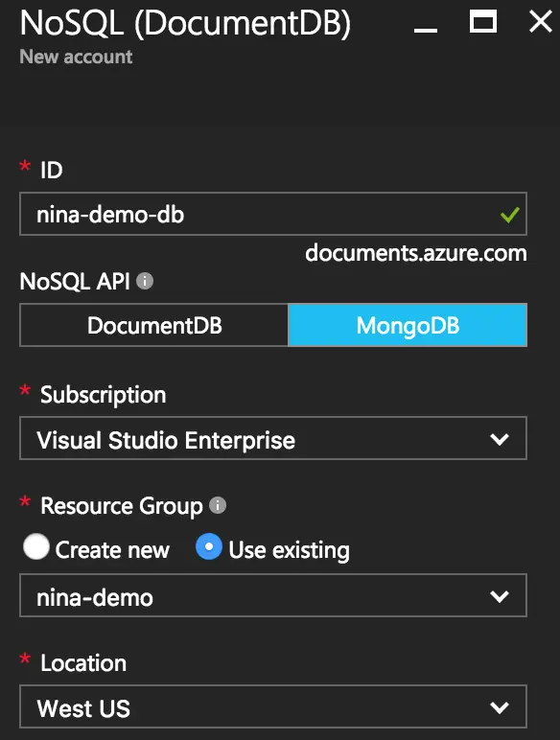
Task: Click the documents.azure.com domain suffix text
Action: coord(415,253)
